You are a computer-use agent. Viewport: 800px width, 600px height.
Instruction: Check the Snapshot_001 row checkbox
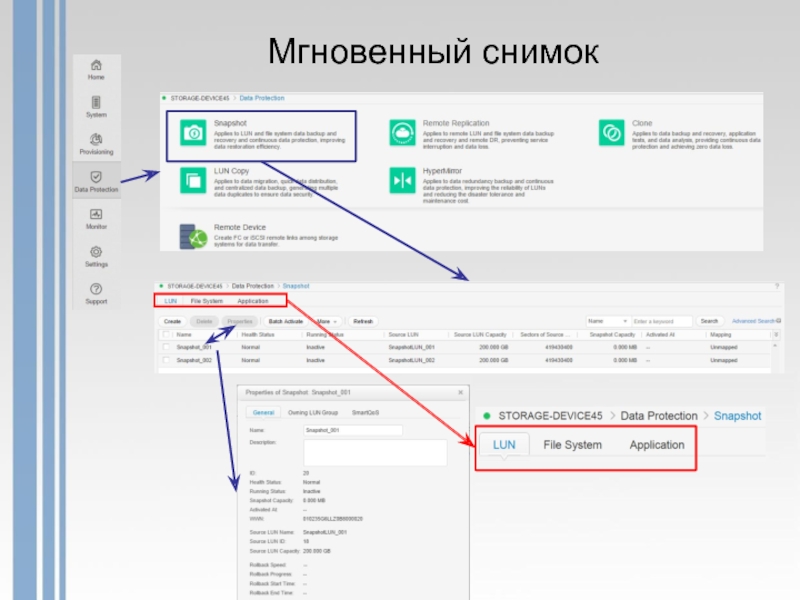pos(166,347)
